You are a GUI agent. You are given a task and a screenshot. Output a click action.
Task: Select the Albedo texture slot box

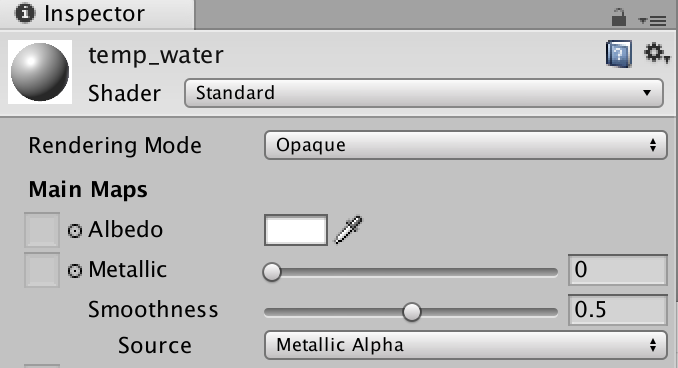(42, 230)
